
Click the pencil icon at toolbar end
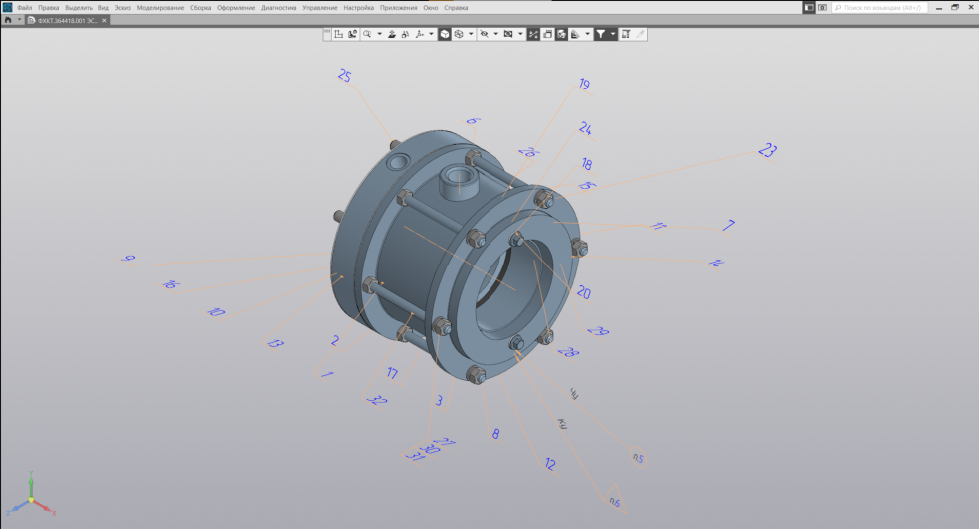(x=640, y=34)
